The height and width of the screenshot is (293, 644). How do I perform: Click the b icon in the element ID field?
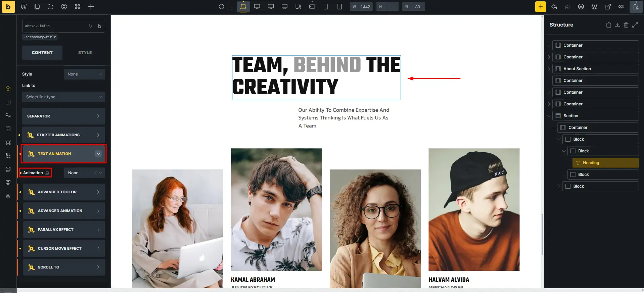coord(99,26)
